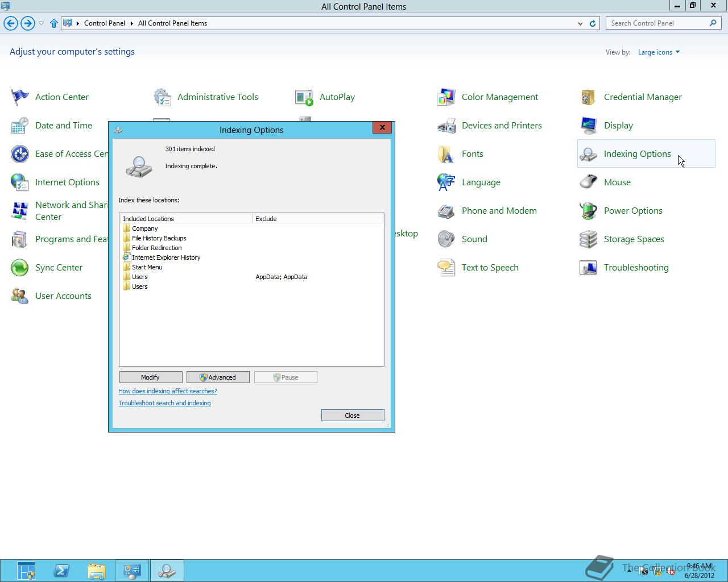This screenshot has width=728, height=582.
Task: Open Color Management icon
Action: click(x=446, y=97)
